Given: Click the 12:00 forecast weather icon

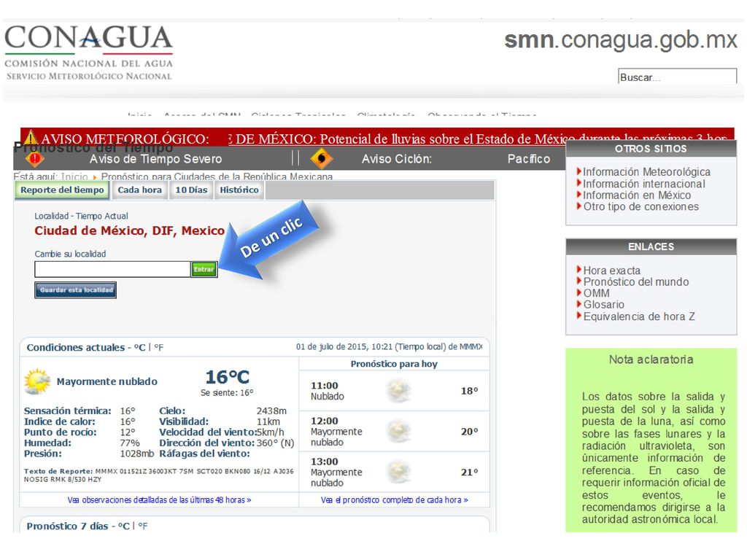Looking at the screenshot, I should coord(399,432).
